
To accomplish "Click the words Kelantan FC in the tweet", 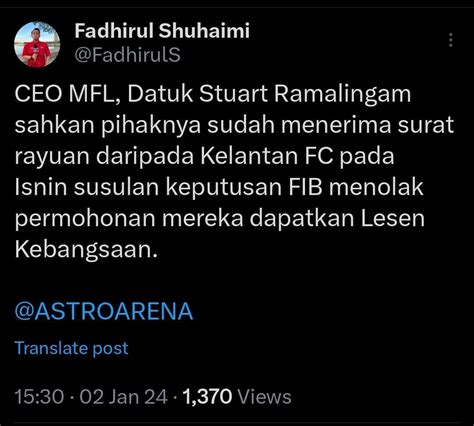I will tap(266, 157).
